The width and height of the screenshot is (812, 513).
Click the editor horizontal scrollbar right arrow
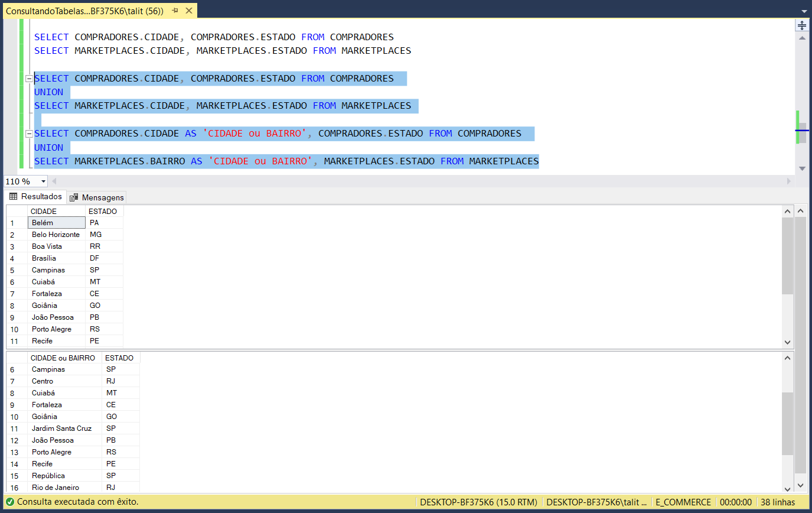coord(790,181)
